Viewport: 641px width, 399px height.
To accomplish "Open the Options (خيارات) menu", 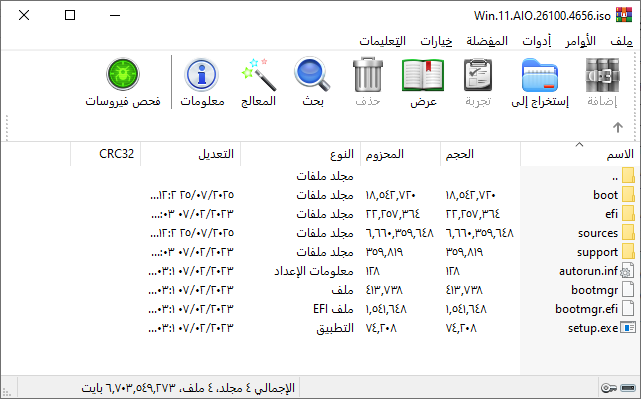I will pyautogui.click(x=436, y=41).
